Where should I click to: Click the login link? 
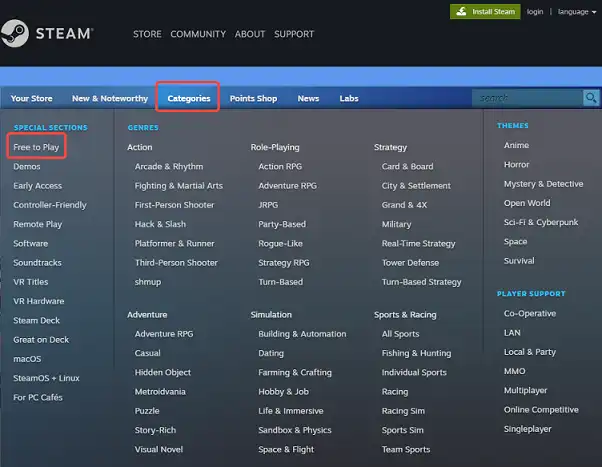point(535,12)
